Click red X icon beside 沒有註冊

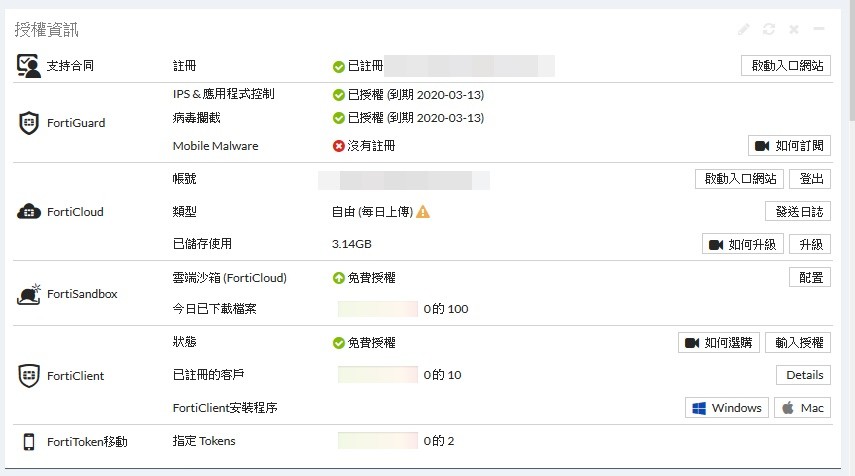tap(339, 146)
